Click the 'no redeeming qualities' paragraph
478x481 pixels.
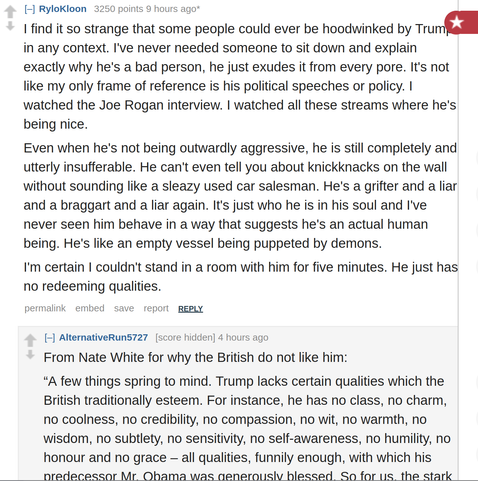click(241, 276)
